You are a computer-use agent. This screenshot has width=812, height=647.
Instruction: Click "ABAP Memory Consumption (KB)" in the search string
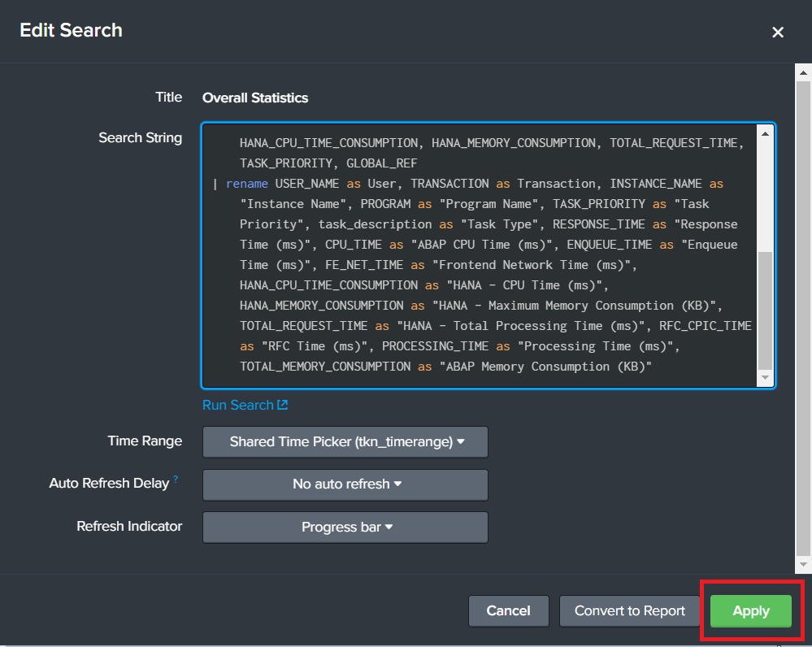click(545, 367)
